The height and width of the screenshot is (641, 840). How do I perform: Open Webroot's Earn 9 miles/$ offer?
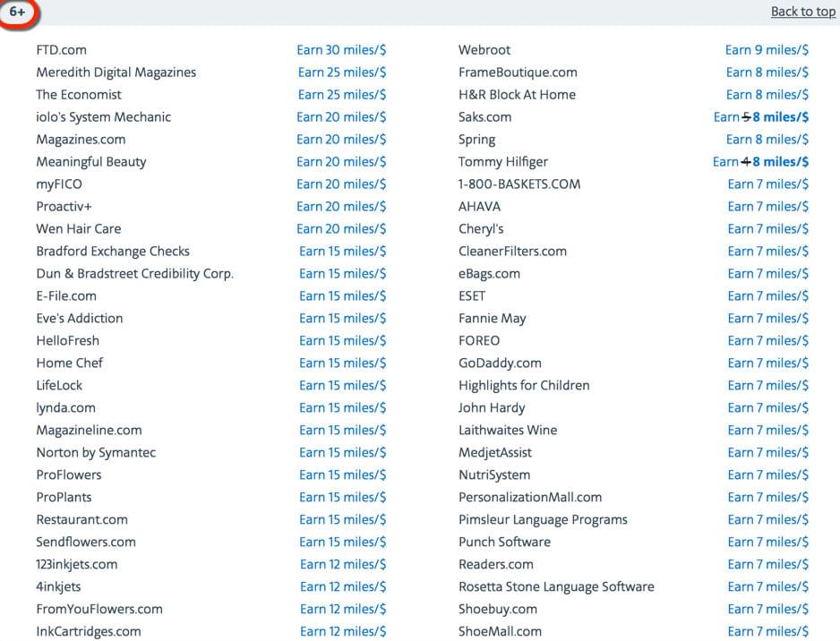[x=767, y=50]
